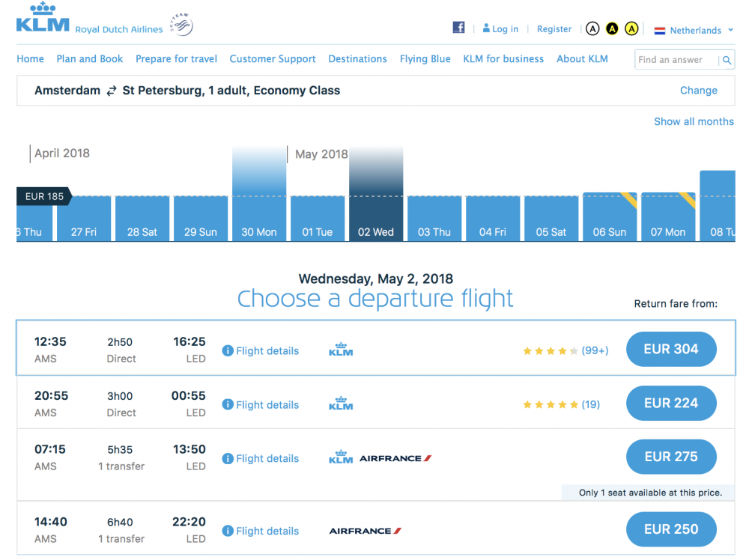Click Show all months link

point(694,122)
